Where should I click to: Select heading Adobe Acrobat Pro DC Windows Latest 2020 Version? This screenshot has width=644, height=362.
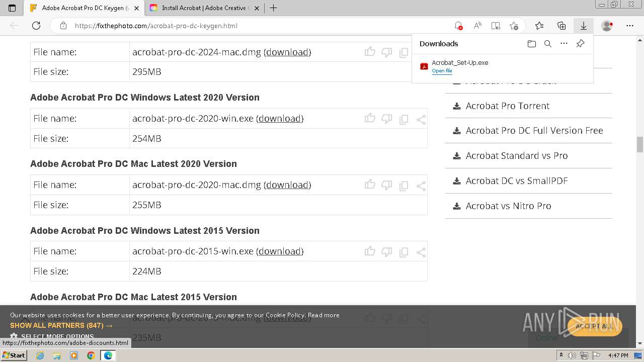pyautogui.click(x=145, y=98)
